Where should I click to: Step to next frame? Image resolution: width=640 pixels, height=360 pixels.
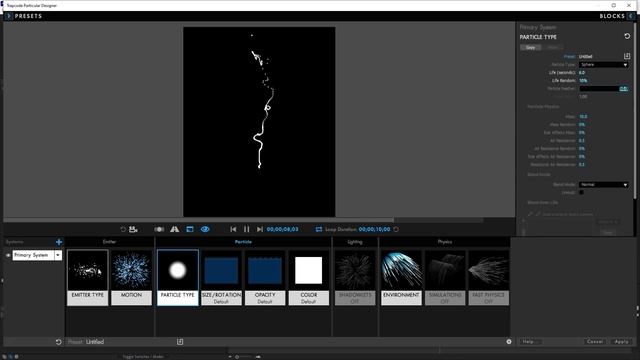coord(260,229)
